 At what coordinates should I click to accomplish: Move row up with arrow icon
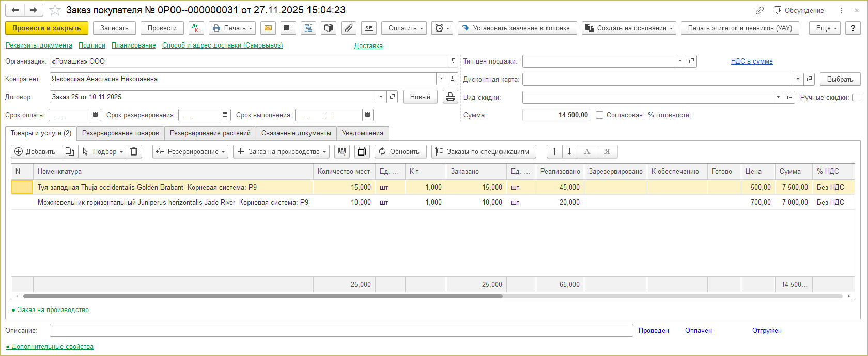coord(554,151)
